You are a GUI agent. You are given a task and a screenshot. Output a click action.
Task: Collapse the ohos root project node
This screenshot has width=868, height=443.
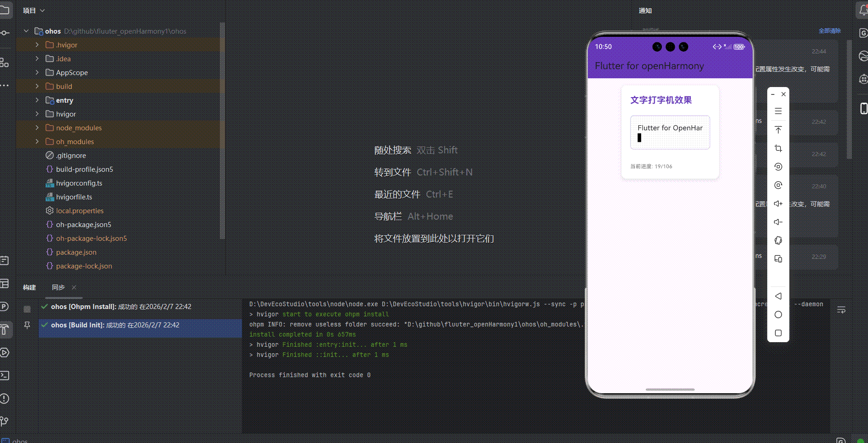tap(26, 31)
